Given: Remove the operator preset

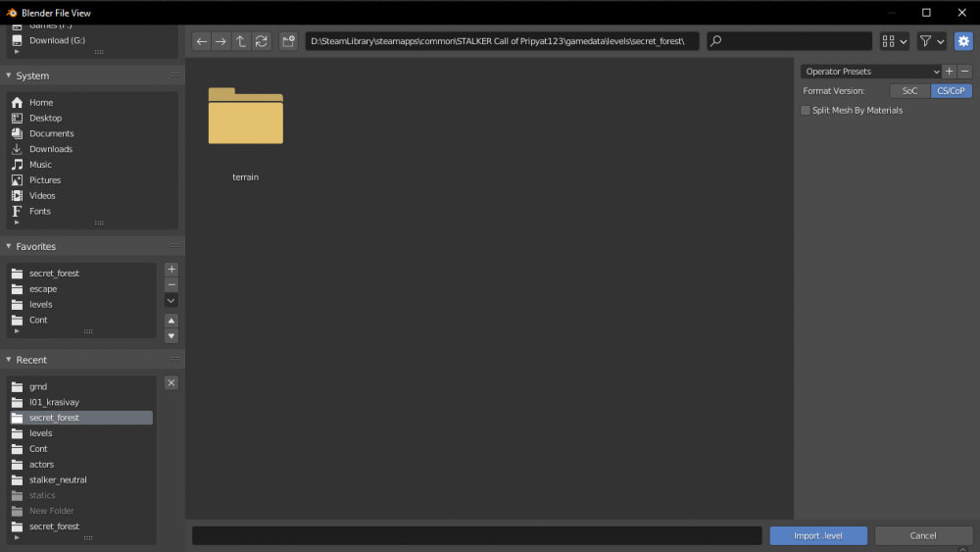Looking at the screenshot, I should (964, 72).
